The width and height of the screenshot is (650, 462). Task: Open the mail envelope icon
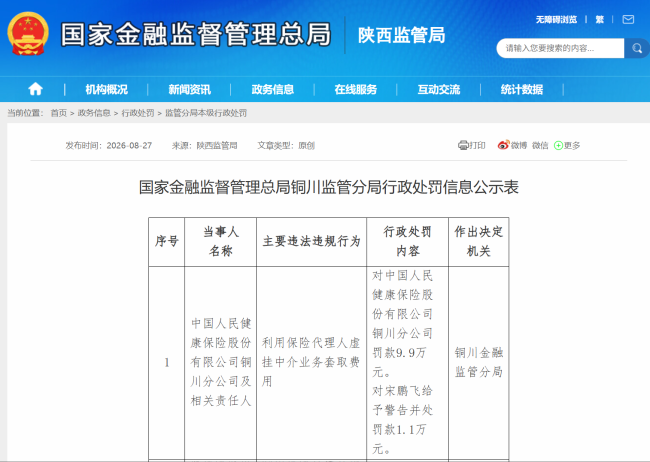[x=628, y=19]
